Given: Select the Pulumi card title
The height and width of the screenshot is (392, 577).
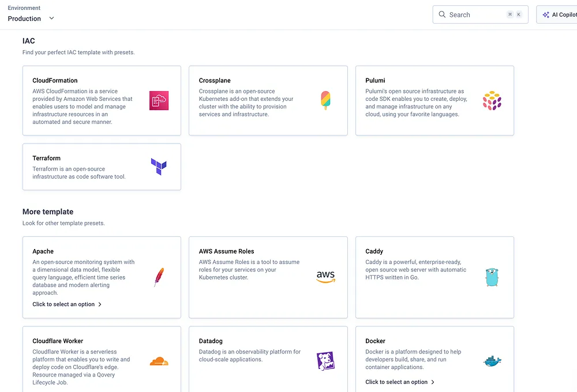Looking at the screenshot, I should 375,81.
